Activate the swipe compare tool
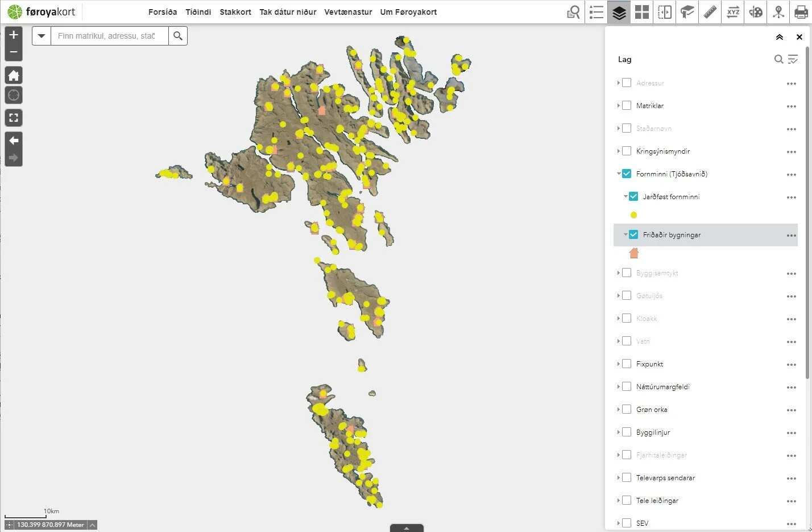 click(665, 12)
